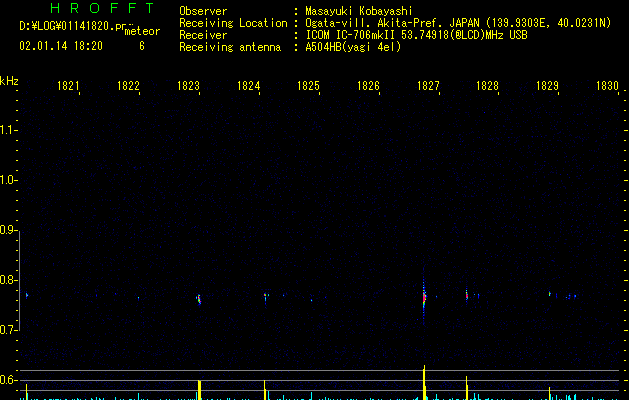
Task: Click the date stamp 02.01.14 18:20
Action: [x=61, y=46]
